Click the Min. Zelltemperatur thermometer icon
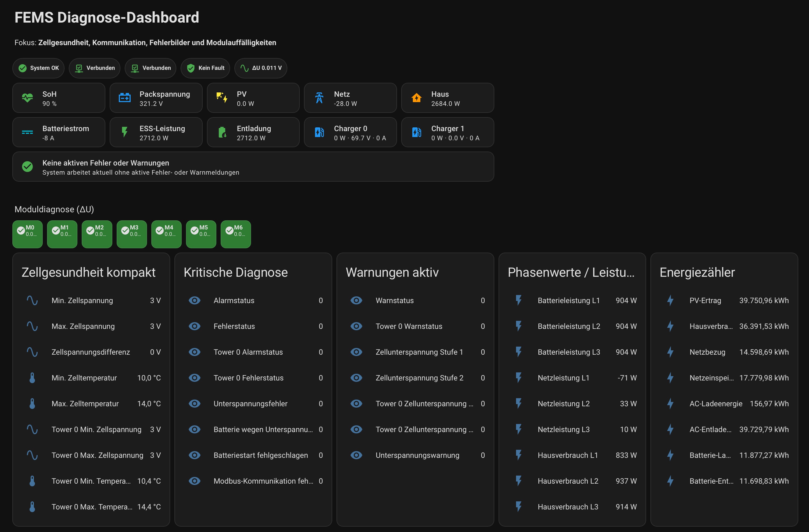Screen dimensions: 809x532 [32, 378]
